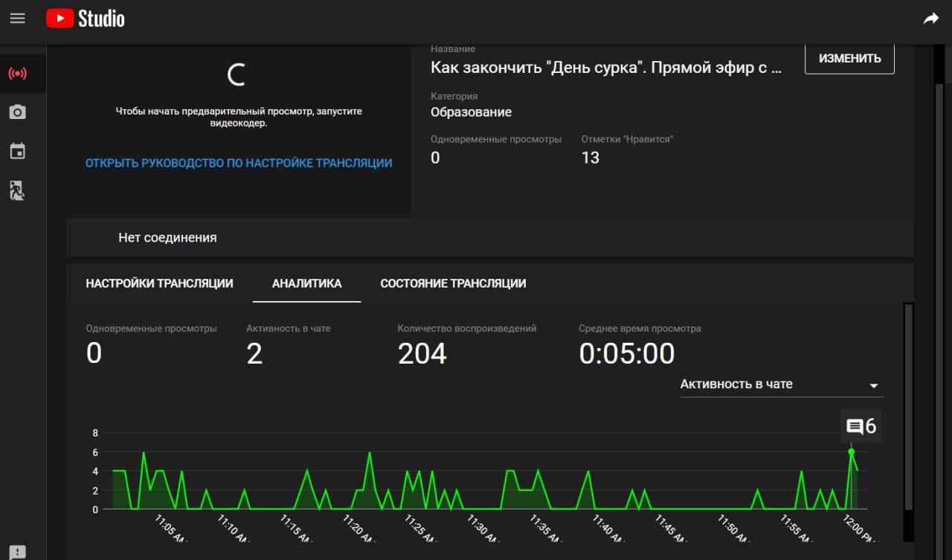The height and width of the screenshot is (560, 952).
Task: Select the live stream sidebar icon
Action: point(17,74)
